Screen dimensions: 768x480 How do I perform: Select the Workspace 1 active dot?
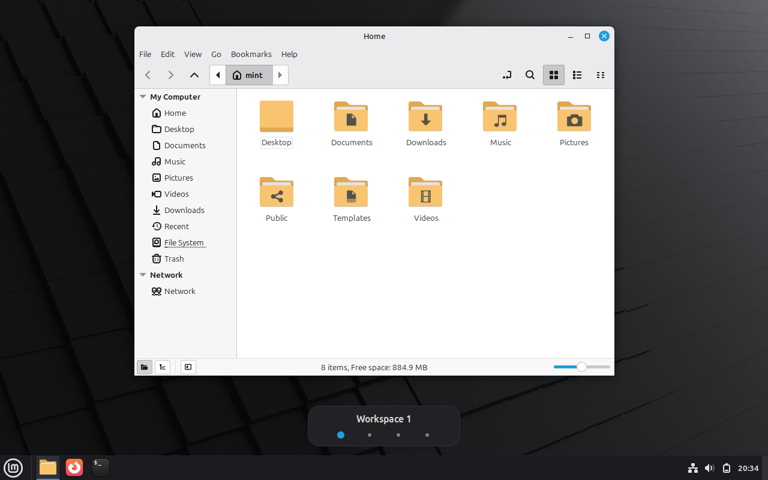pos(340,435)
